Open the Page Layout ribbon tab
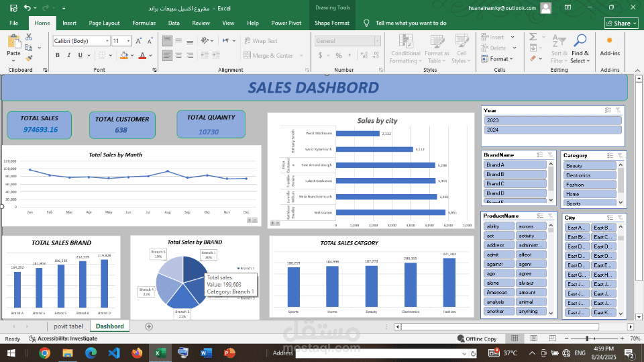644x362 pixels. point(105,23)
